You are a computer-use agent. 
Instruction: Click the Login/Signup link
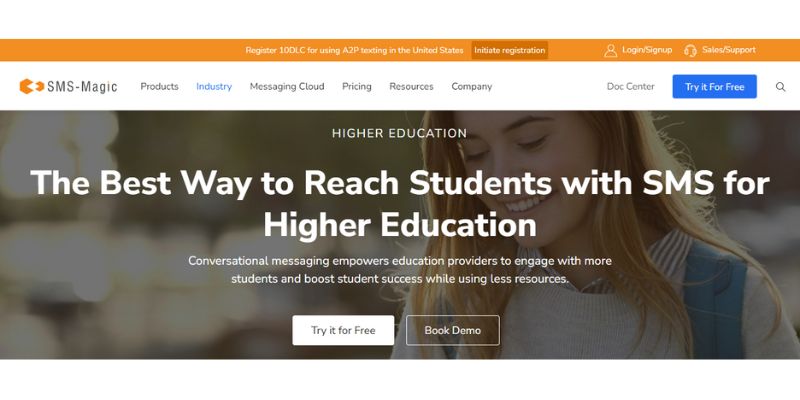[647, 50]
